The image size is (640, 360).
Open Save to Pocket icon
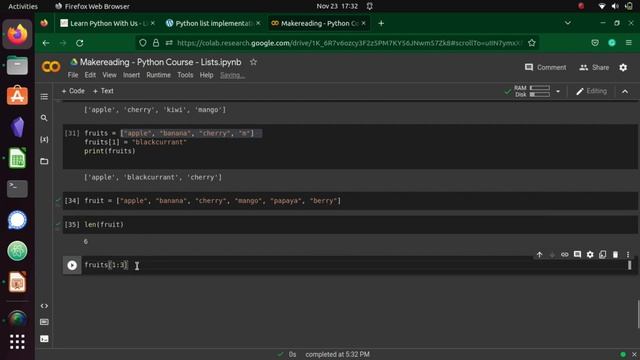point(595,43)
